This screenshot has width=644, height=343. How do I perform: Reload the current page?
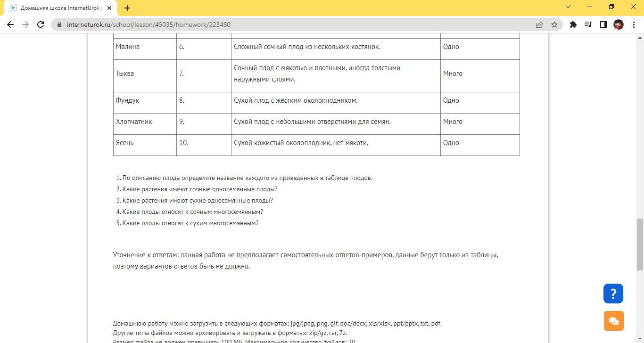[x=41, y=24]
